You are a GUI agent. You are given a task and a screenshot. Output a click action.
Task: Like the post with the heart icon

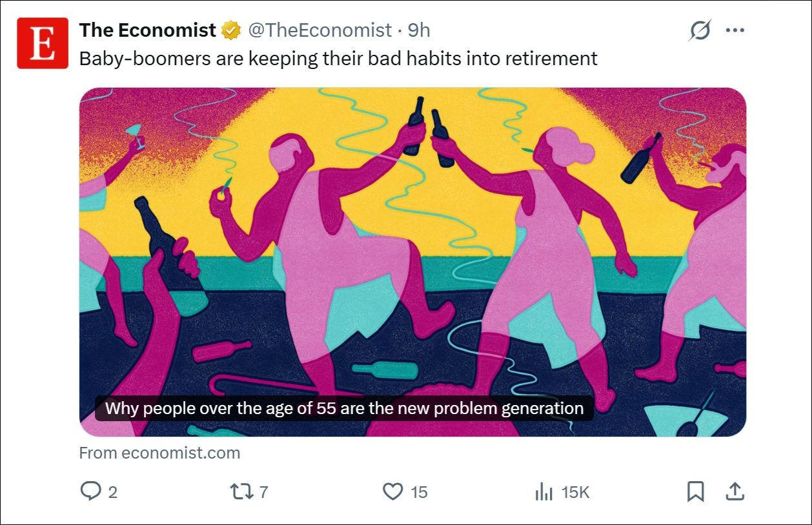[393, 492]
